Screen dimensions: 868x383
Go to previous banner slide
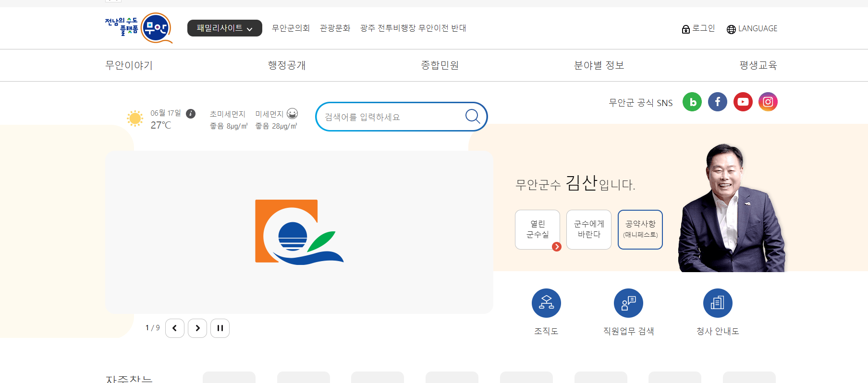[175, 328]
